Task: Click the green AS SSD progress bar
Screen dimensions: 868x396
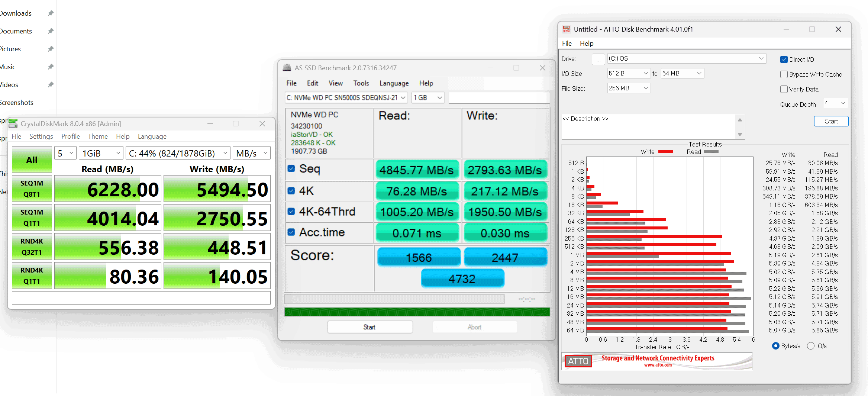Action: click(x=417, y=312)
